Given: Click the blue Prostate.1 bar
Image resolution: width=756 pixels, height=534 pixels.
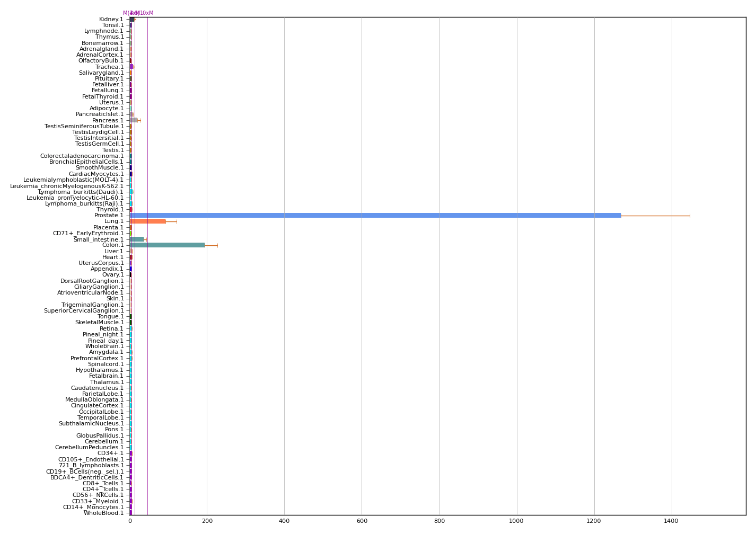Looking at the screenshot, I should [x=375, y=215].
